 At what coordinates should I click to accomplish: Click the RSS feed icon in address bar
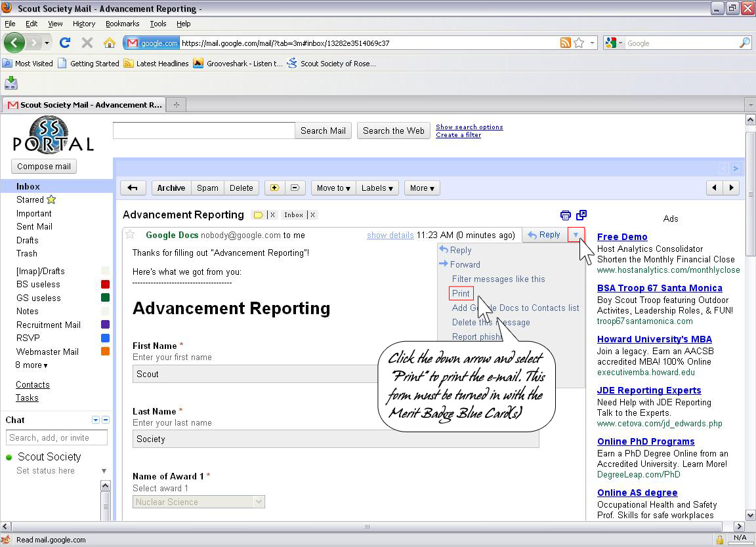(x=565, y=43)
